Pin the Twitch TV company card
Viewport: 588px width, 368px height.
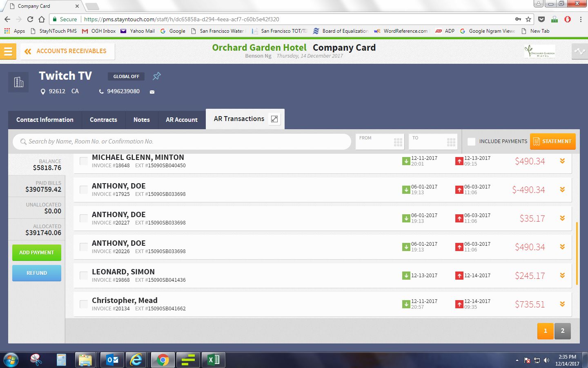pos(156,76)
